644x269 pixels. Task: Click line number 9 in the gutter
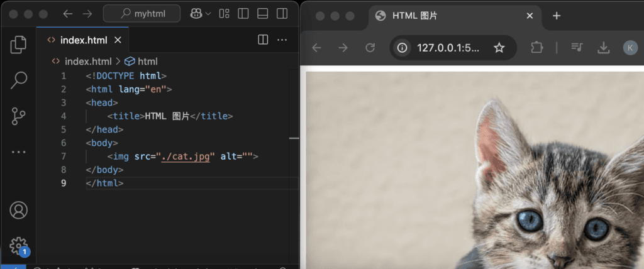tap(64, 183)
